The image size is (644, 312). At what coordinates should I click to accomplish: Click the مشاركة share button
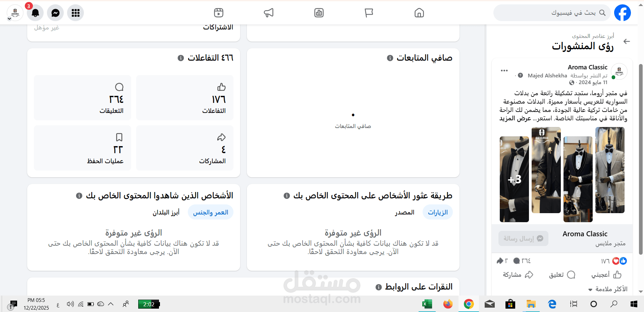(518, 275)
